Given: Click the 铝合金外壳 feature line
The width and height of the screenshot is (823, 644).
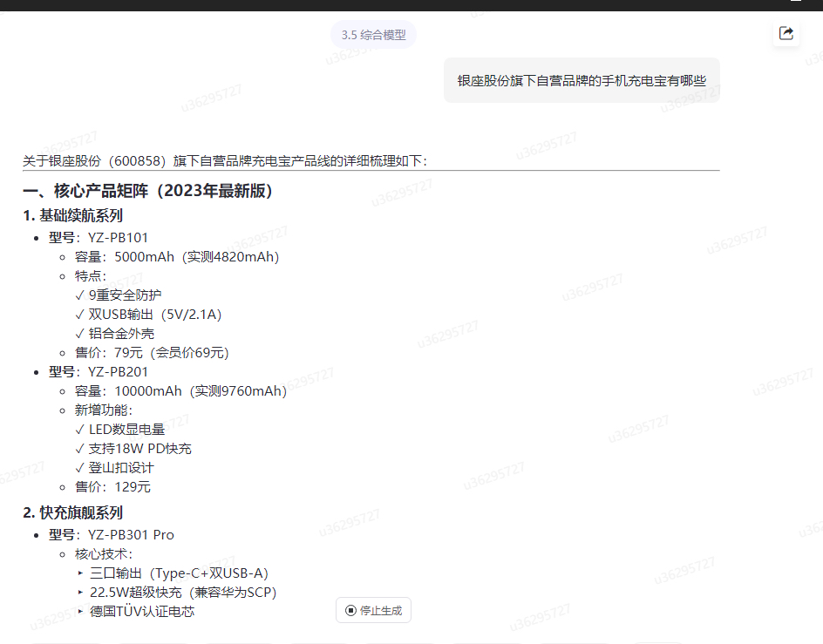Looking at the screenshot, I should pos(115,333).
